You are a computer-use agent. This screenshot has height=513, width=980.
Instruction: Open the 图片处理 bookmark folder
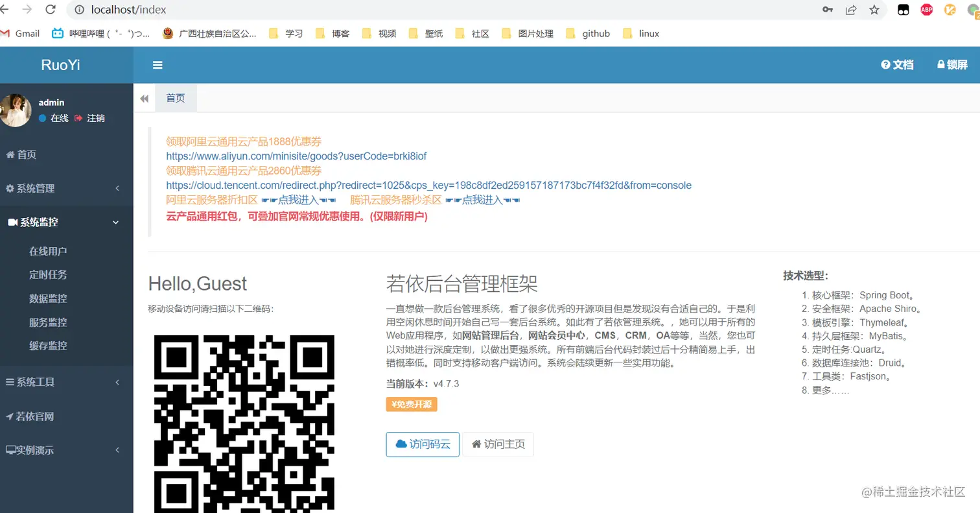click(x=528, y=34)
